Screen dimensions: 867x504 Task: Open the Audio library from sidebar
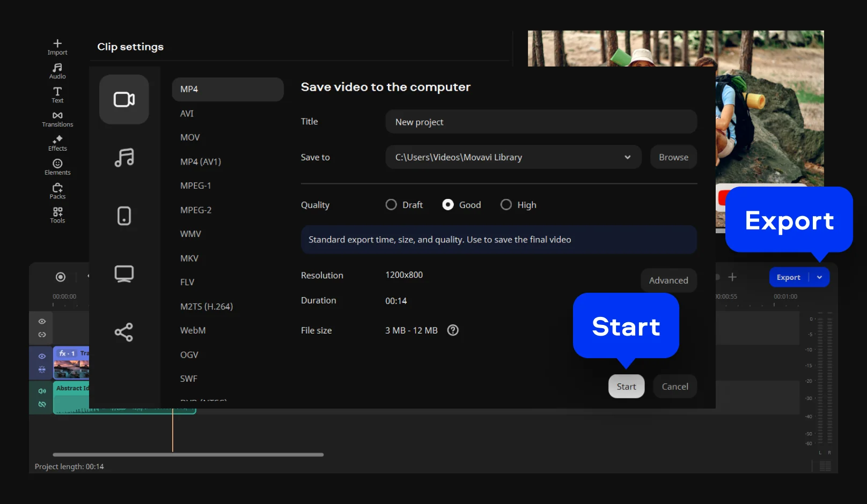point(57,71)
